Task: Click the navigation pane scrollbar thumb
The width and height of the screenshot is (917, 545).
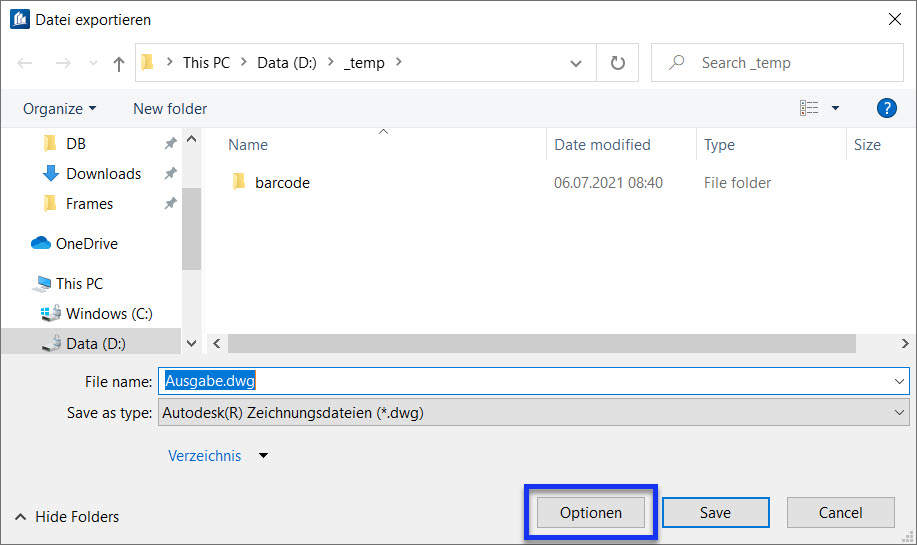Action: click(x=191, y=229)
